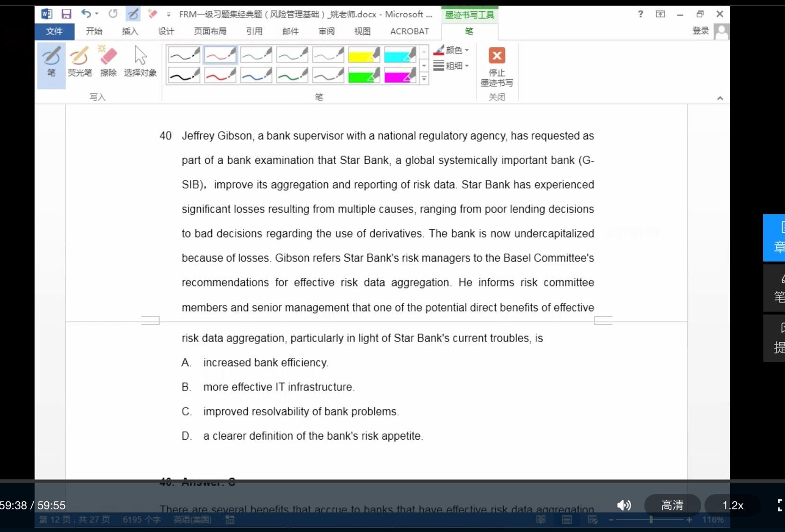Click the 116% zoom level
The image size is (785, 532).
click(x=713, y=520)
